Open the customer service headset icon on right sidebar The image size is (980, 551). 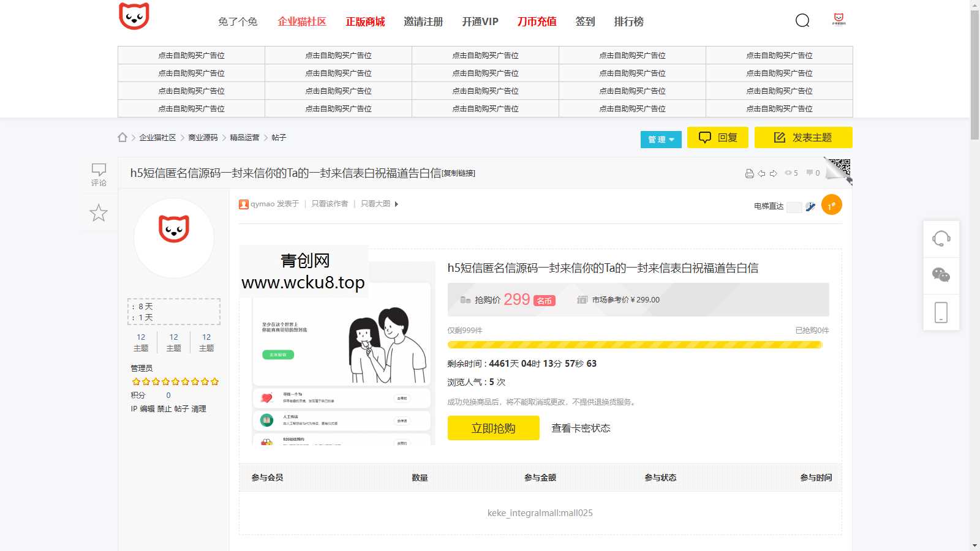[x=941, y=239]
